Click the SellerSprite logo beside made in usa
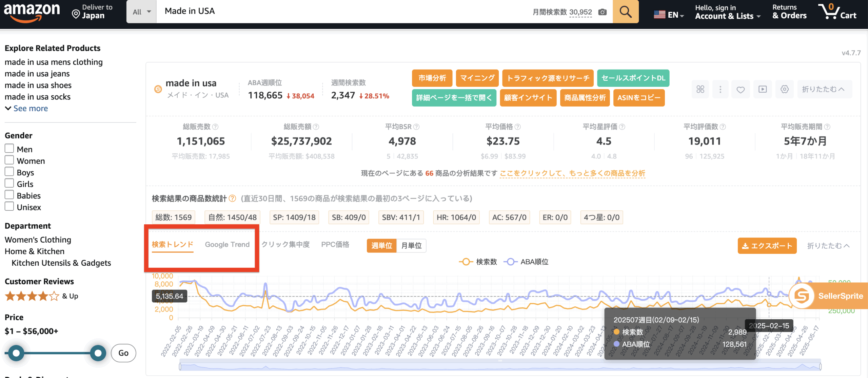 point(158,89)
